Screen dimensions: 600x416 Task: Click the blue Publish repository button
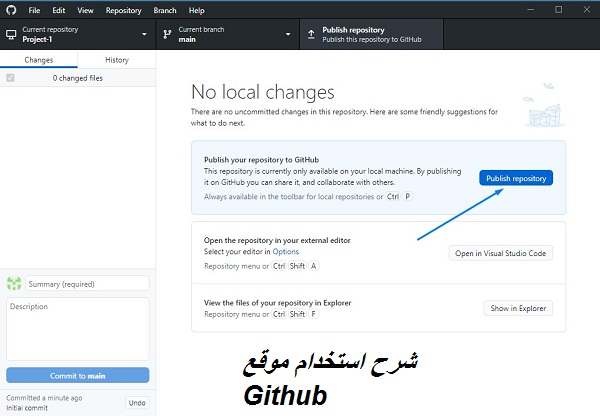[516, 178]
